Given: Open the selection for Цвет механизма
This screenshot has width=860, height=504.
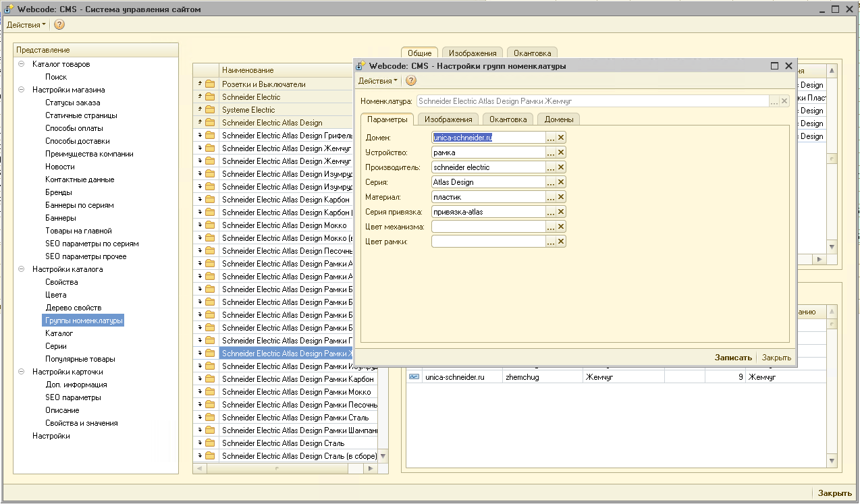Looking at the screenshot, I should [x=551, y=227].
